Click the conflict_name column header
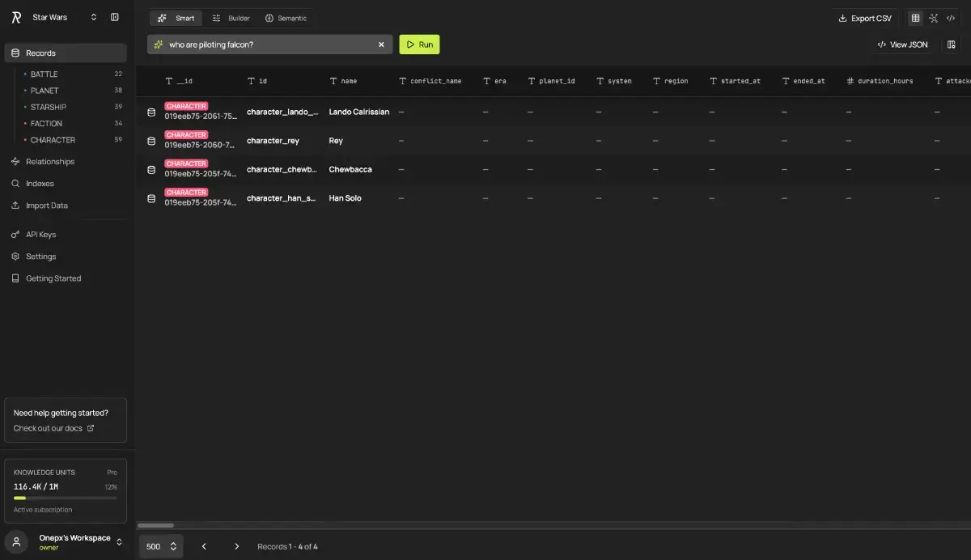 click(430, 81)
